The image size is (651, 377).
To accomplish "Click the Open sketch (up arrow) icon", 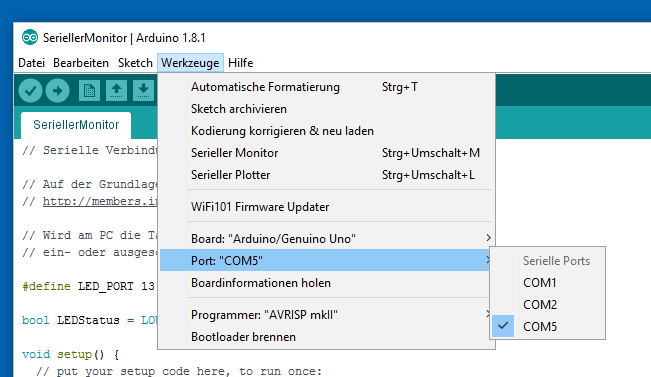I will [116, 91].
